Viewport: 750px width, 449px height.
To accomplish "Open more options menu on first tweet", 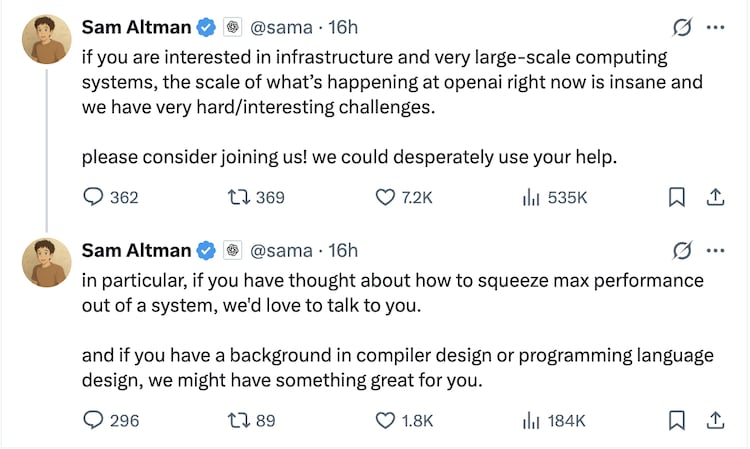I will [715, 26].
